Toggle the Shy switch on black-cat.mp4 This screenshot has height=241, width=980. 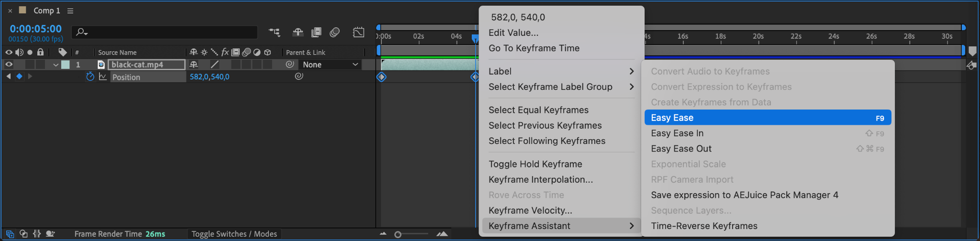(x=194, y=65)
